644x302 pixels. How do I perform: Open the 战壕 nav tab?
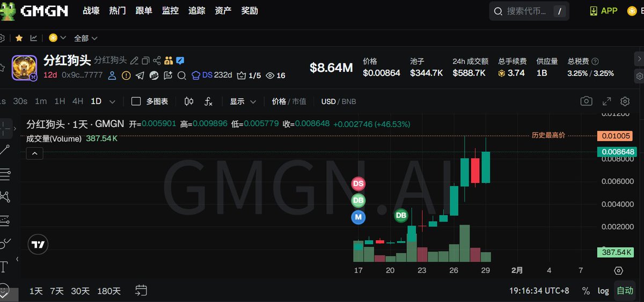pyautogui.click(x=91, y=11)
